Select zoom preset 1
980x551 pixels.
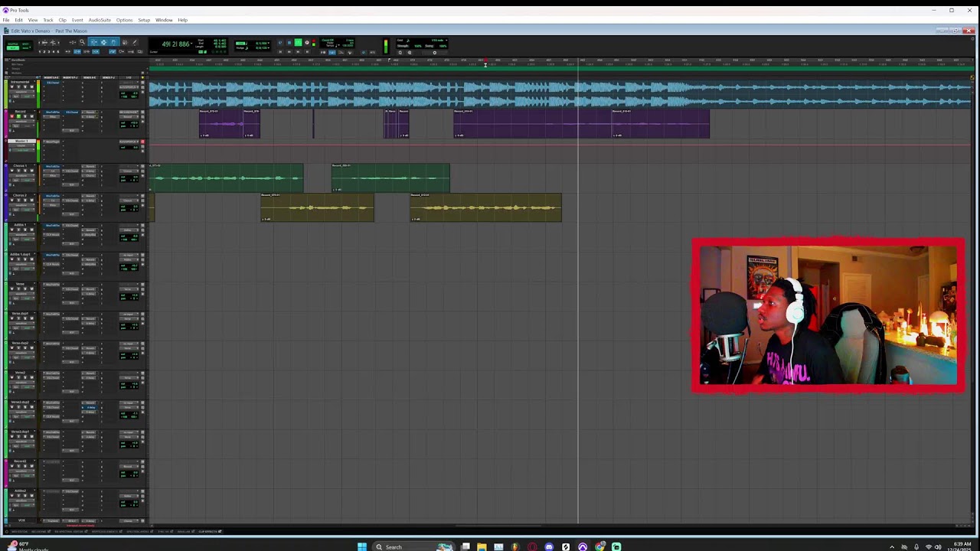coord(40,51)
